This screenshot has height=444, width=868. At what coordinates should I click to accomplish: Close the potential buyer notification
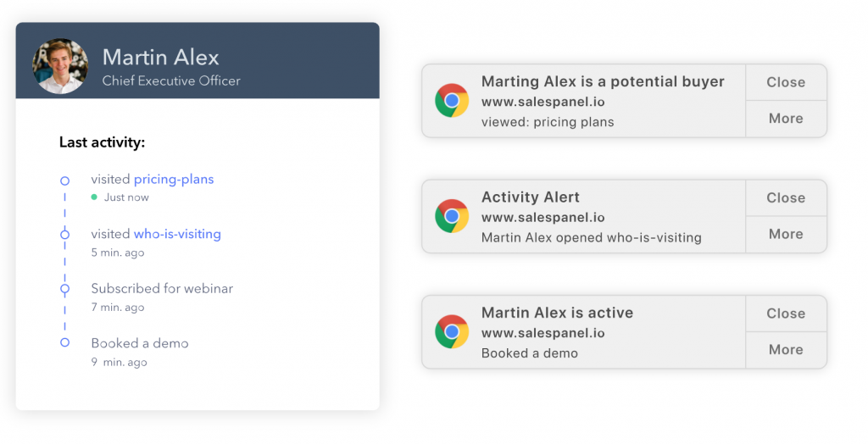(786, 82)
